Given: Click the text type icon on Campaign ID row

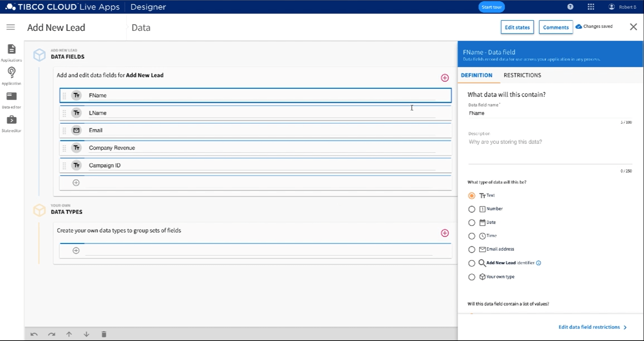Looking at the screenshot, I should (77, 165).
